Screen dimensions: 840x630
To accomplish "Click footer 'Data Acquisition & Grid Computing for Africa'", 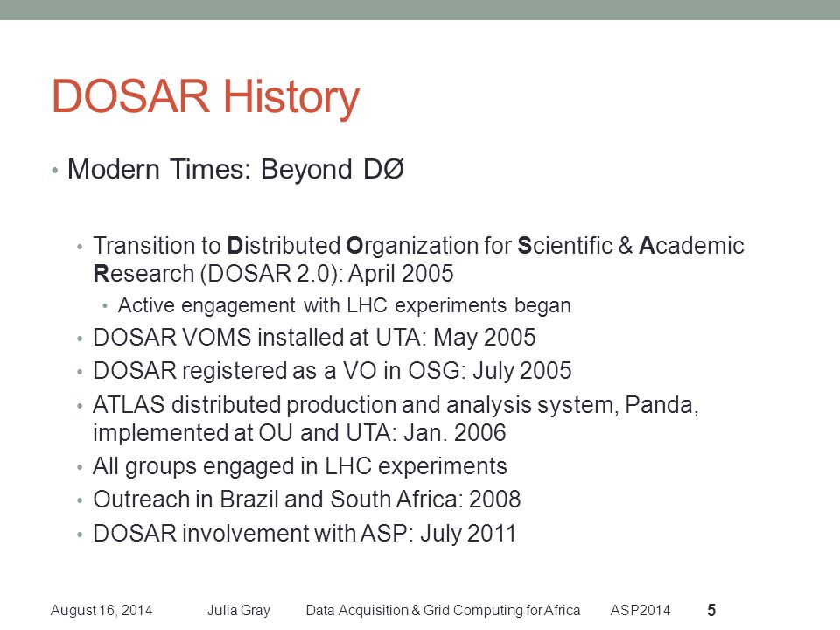I will pos(443,610).
